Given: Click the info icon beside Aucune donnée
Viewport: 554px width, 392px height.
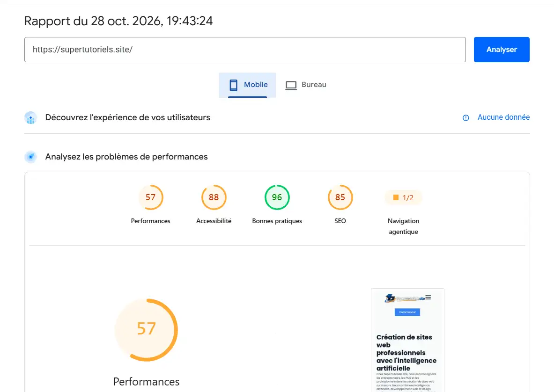Looking at the screenshot, I should [x=465, y=118].
